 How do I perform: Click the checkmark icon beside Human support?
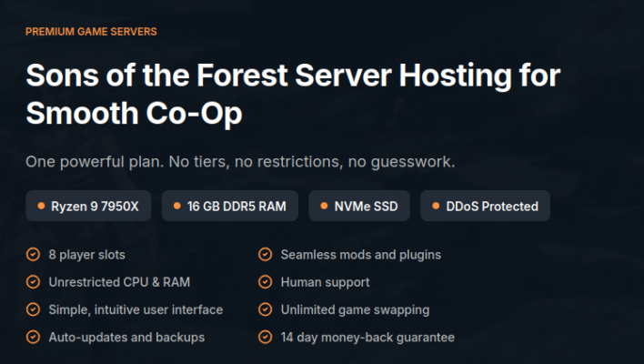click(x=266, y=282)
